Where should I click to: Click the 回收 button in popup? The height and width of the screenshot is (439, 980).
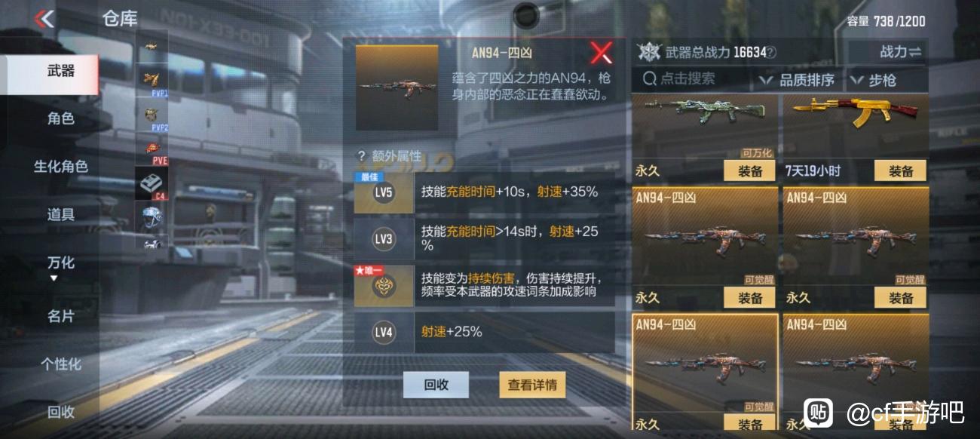pyautogui.click(x=436, y=385)
